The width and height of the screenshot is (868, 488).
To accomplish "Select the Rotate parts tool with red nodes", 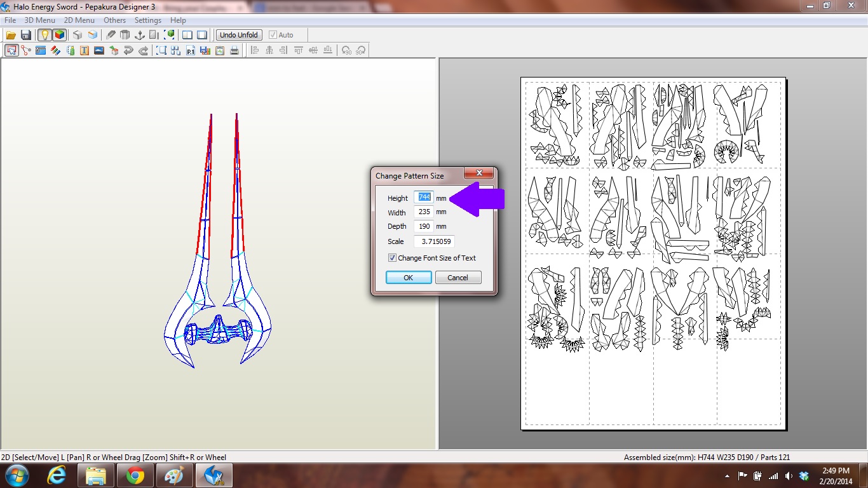I will coord(26,51).
